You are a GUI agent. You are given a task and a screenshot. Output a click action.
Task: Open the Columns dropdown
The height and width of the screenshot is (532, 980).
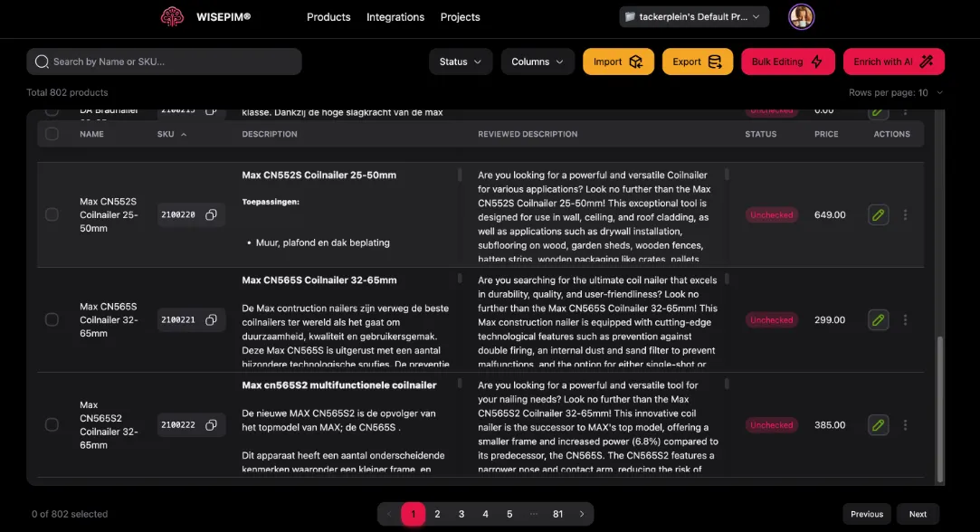[538, 61]
